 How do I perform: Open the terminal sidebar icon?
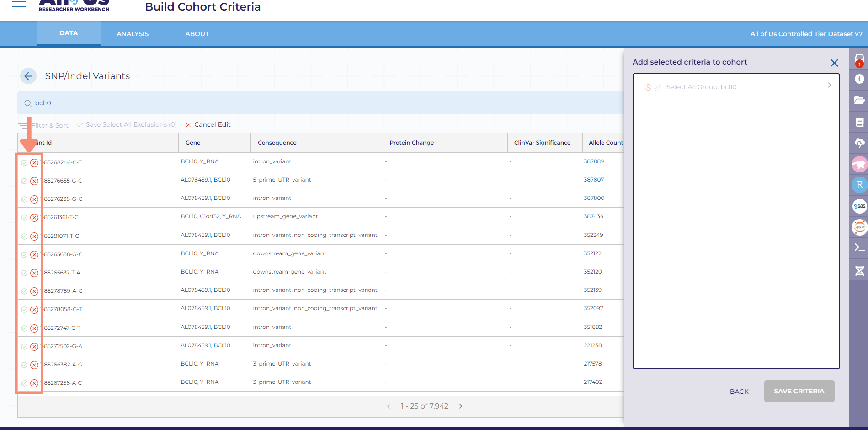[x=859, y=247]
